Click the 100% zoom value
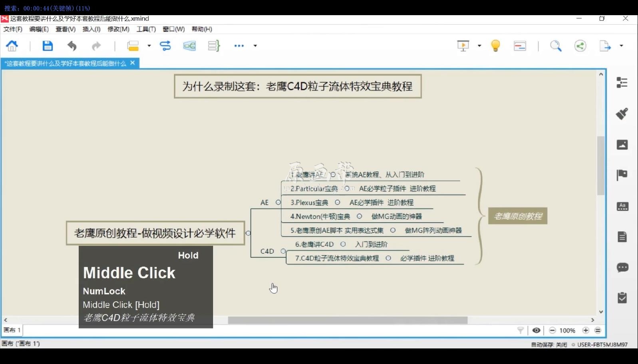 (x=567, y=330)
